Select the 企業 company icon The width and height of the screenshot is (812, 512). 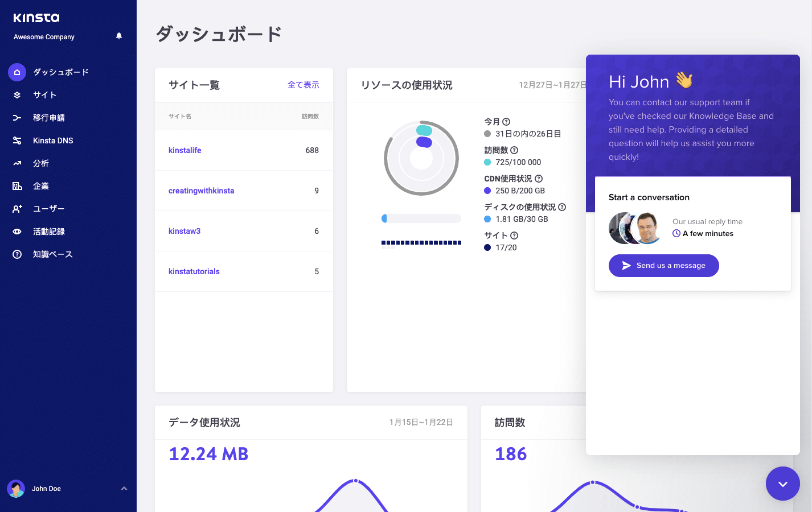(x=17, y=186)
